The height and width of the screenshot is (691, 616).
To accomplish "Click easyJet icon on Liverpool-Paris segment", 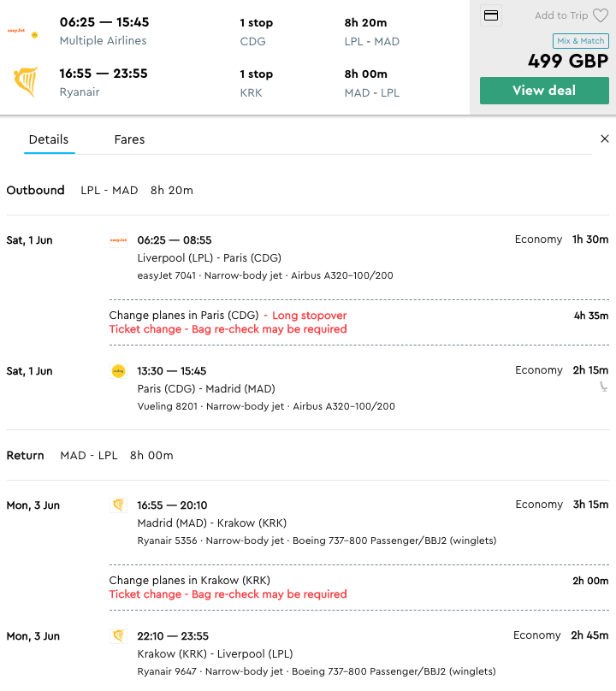I will (118, 240).
